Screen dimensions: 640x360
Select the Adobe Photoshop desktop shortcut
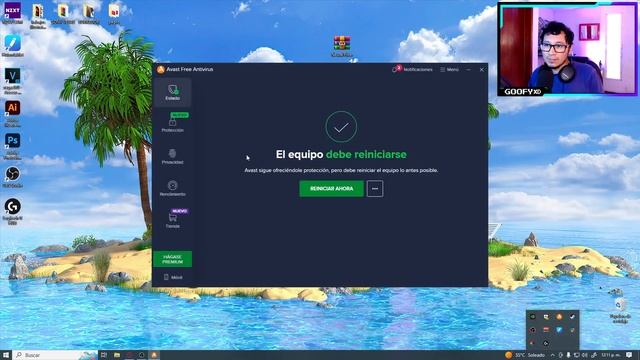pyautogui.click(x=13, y=146)
